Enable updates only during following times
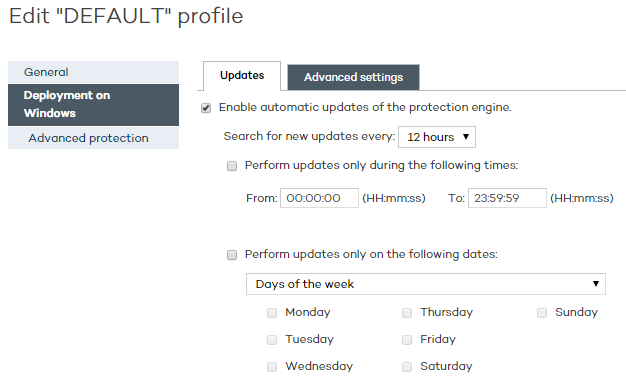626x384 pixels. 232,166
